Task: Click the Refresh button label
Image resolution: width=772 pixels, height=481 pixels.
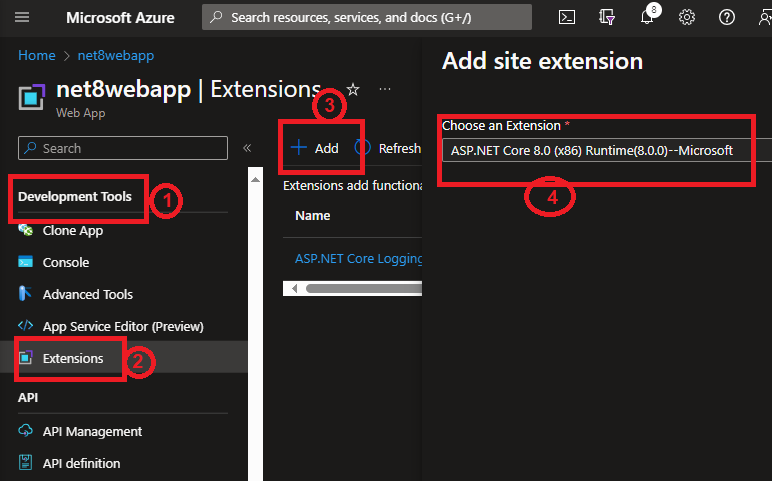Action: [399, 148]
